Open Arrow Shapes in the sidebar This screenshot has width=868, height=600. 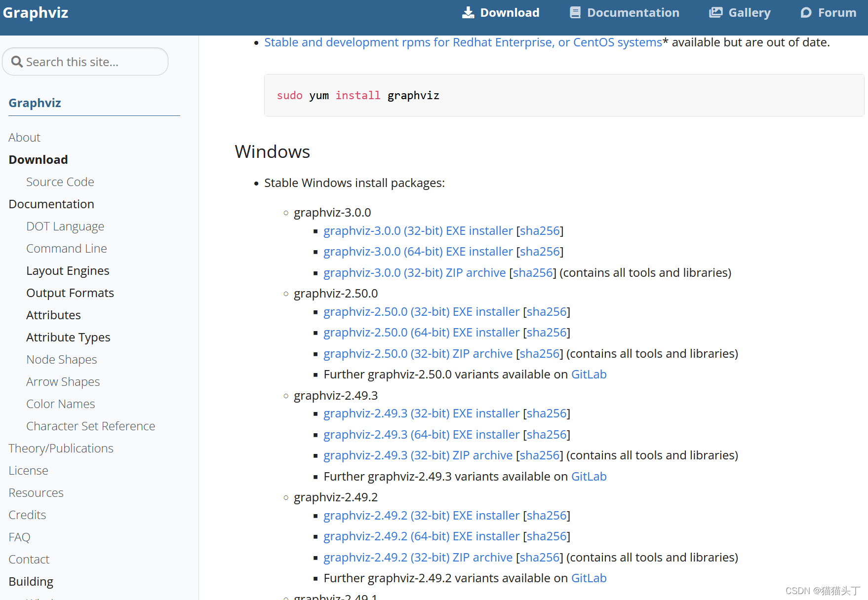coord(63,381)
